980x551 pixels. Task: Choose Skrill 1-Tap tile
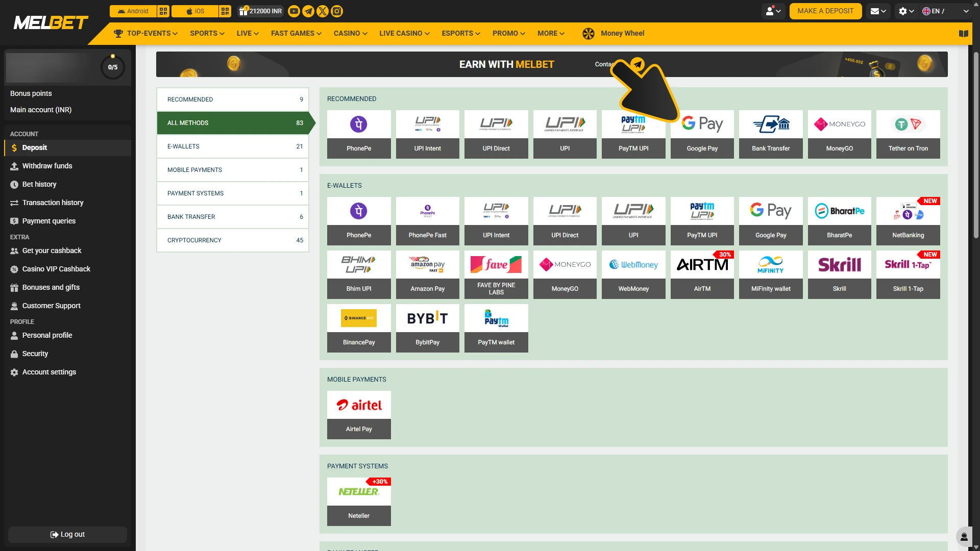coord(908,275)
